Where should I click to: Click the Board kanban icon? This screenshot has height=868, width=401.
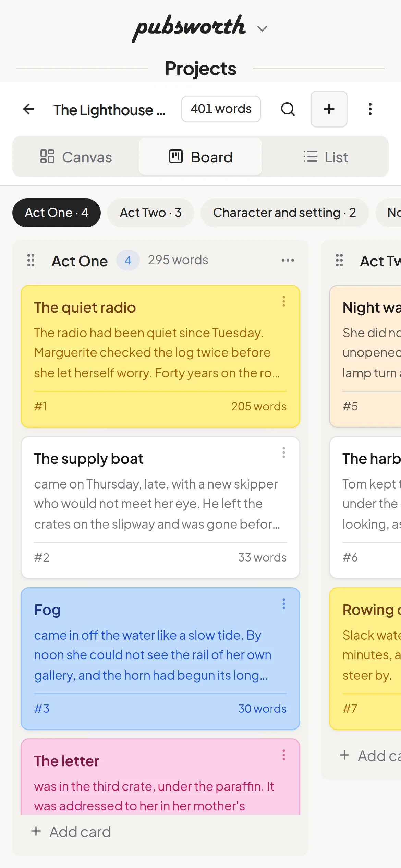point(176,157)
